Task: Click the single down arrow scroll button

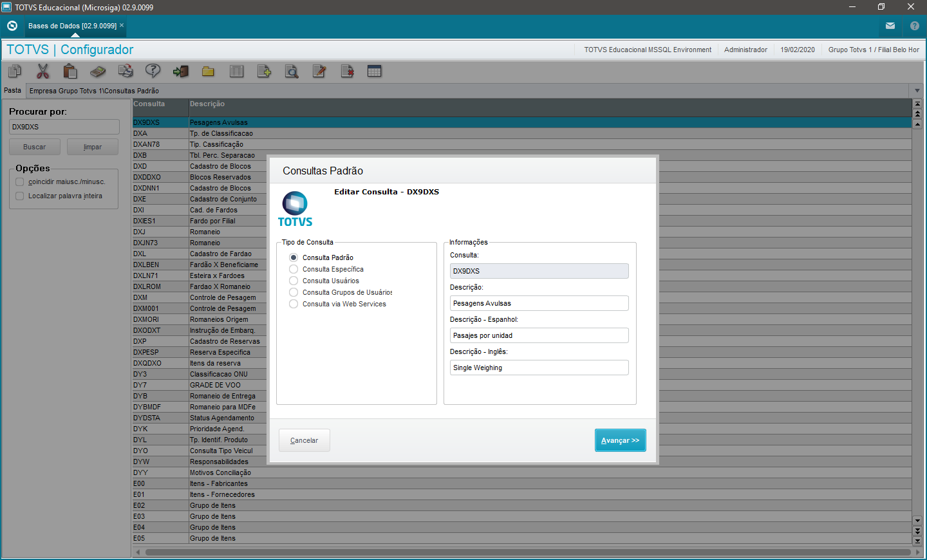Action: coord(917,520)
